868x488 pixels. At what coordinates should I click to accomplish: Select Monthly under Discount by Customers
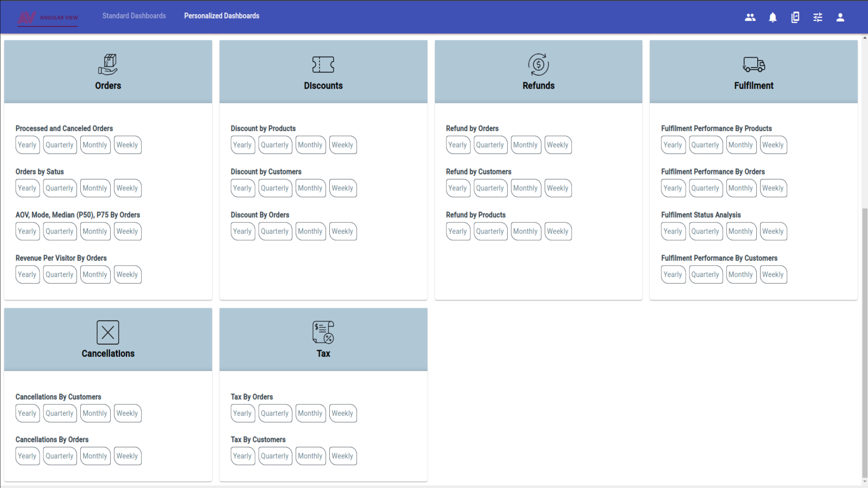310,188
